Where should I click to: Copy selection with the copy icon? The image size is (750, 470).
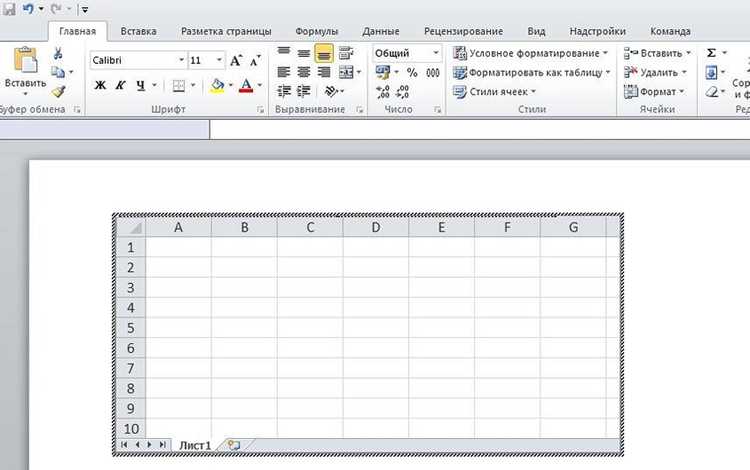coord(58,72)
